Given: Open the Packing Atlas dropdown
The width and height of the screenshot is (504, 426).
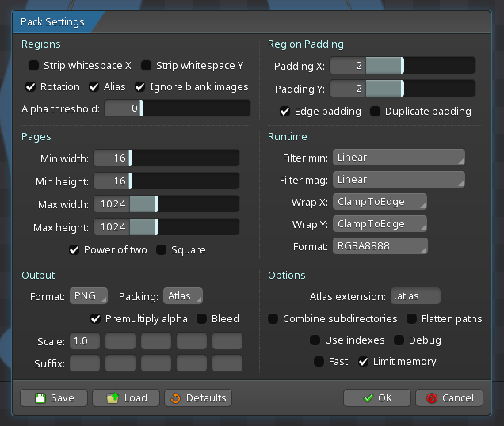Looking at the screenshot, I should tap(182, 296).
